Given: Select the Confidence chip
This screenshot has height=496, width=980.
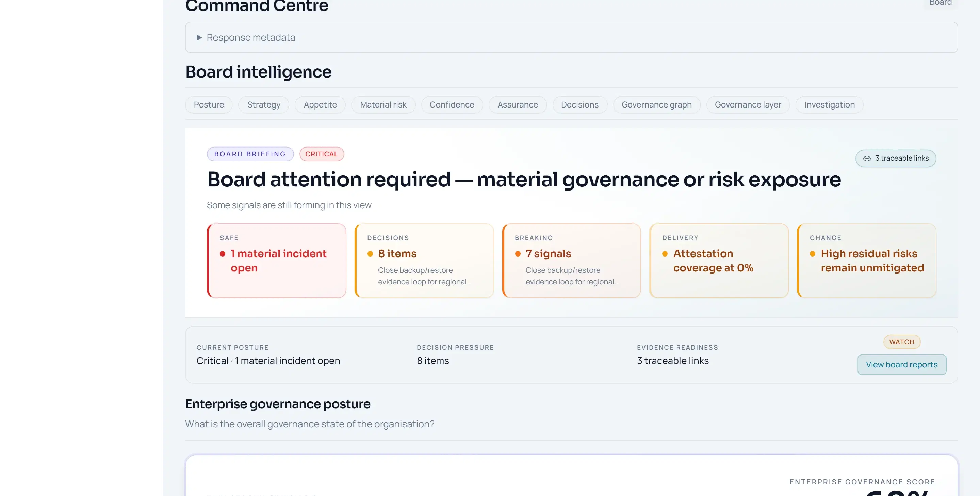Looking at the screenshot, I should [452, 104].
